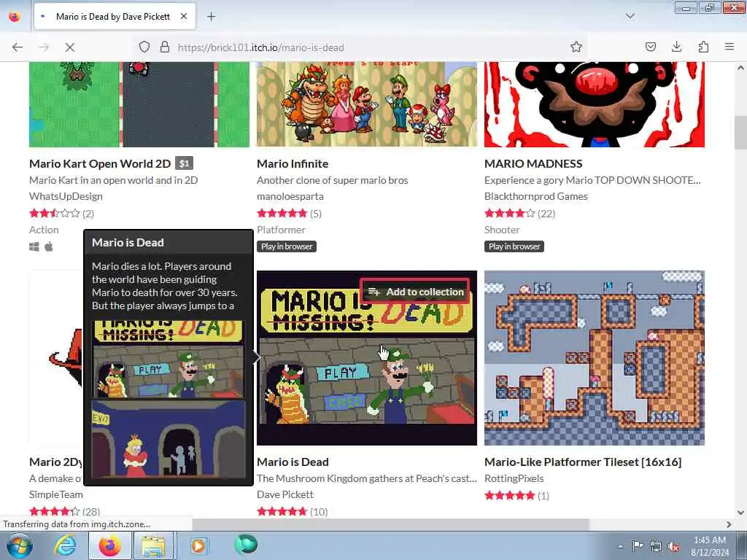Open Windows Media Player in taskbar
Screen dimensions: 747x560
[198, 545]
